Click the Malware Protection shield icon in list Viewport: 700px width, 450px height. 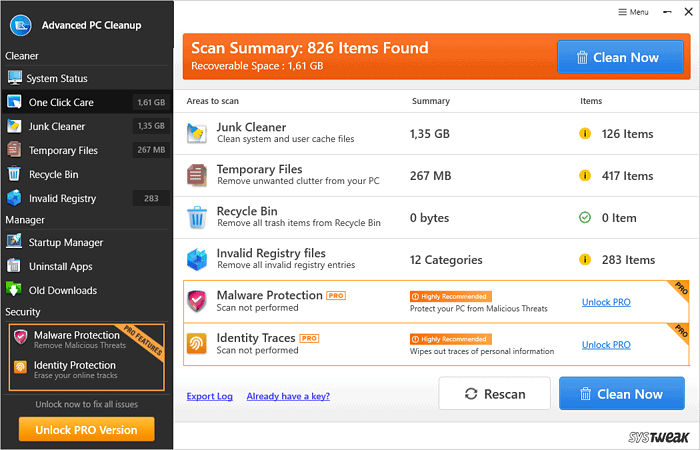click(197, 301)
